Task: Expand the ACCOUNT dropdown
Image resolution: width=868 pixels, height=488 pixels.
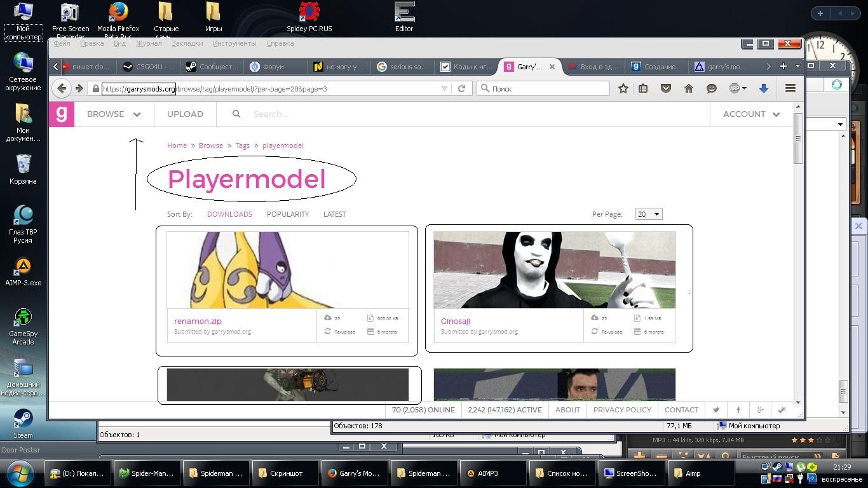Action: pos(751,114)
